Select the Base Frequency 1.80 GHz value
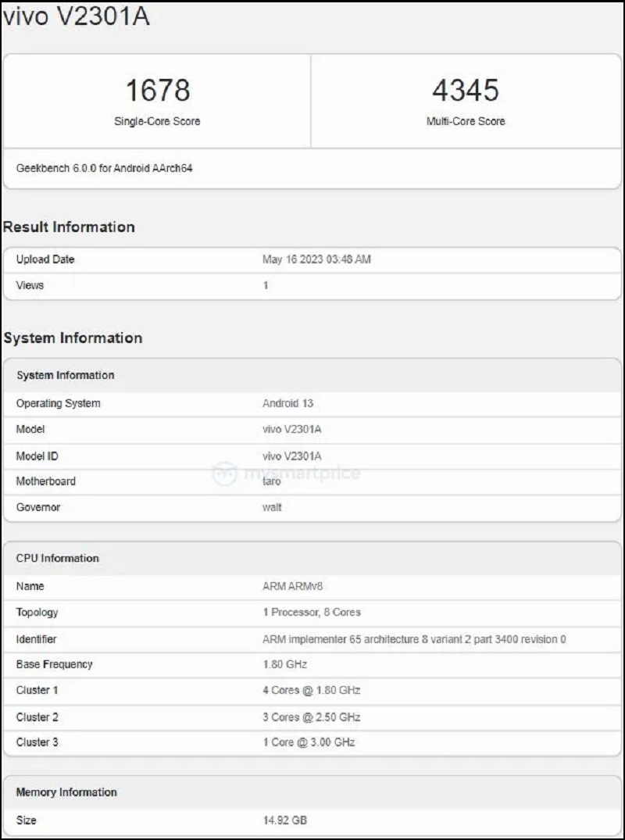 click(x=286, y=664)
